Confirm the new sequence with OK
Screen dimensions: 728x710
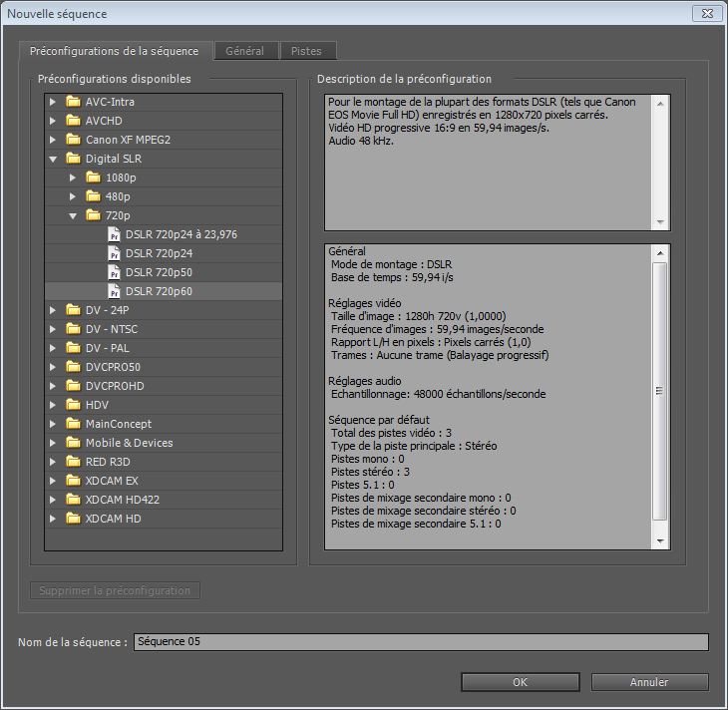coord(520,682)
